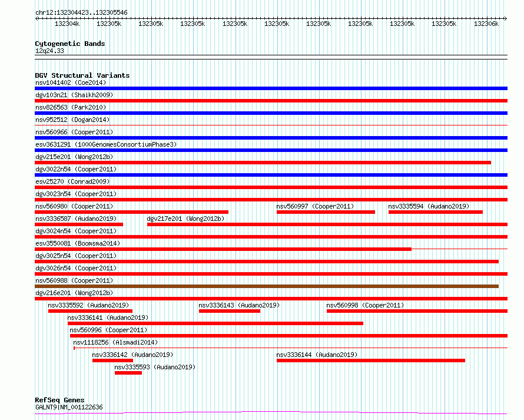
Task: Click the nsv1041402 (Coe2014) variant label
Action: (71, 82)
